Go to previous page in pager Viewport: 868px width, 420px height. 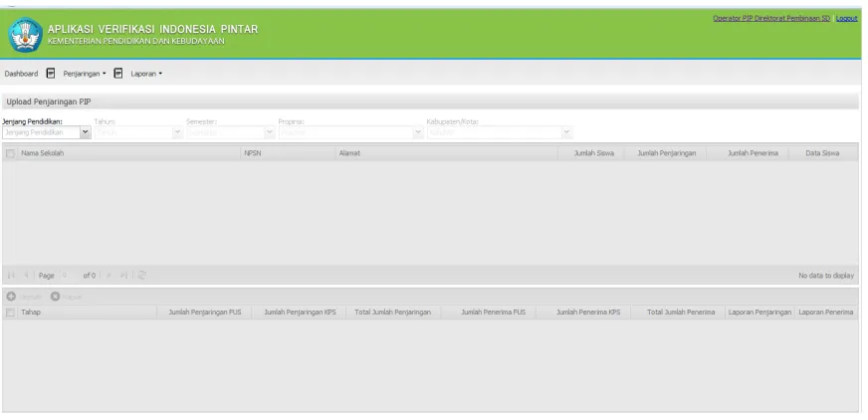[26, 275]
